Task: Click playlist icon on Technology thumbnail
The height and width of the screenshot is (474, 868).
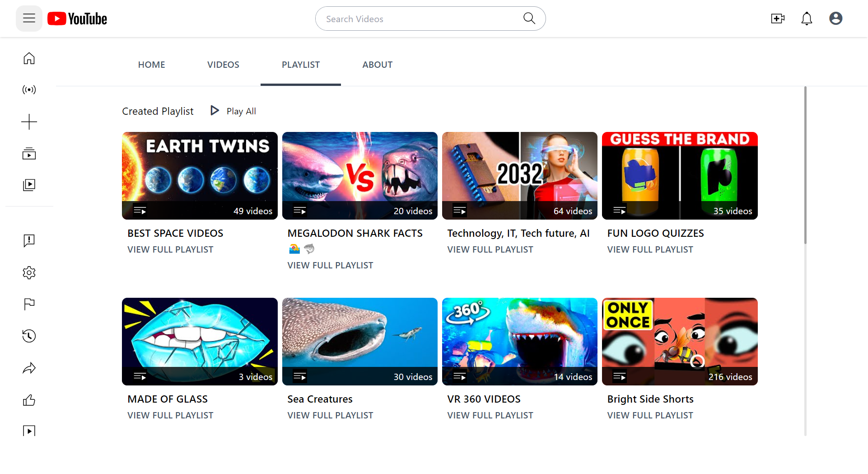Action: tap(459, 211)
